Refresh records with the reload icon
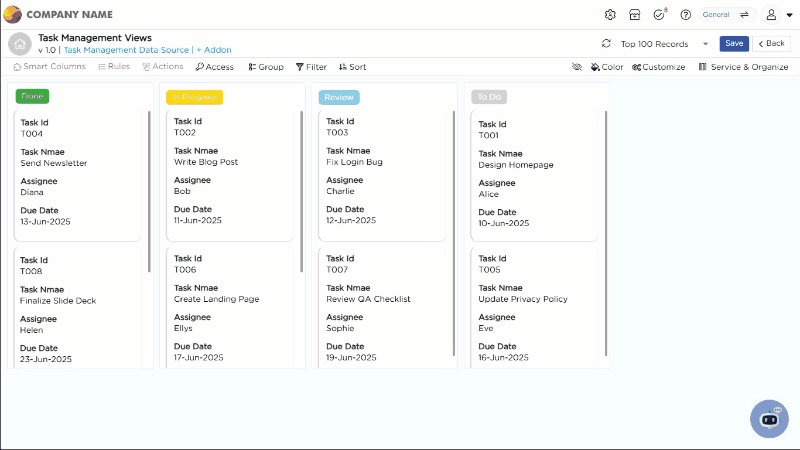The height and width of the screenshot is (450, 800). (x=606, y=44)
